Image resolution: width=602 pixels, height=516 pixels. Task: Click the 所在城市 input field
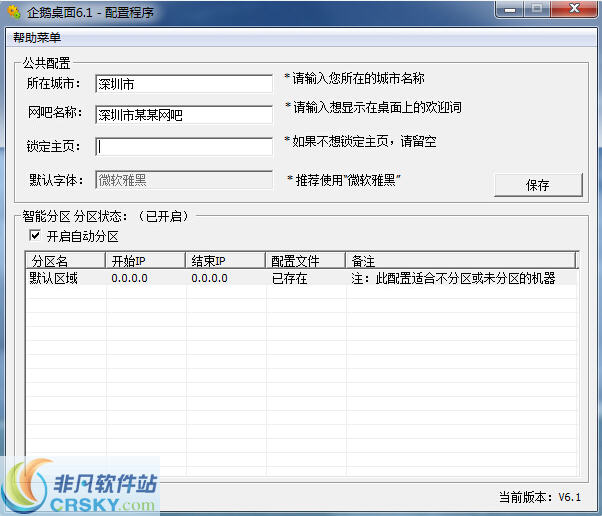pos(184,84)
